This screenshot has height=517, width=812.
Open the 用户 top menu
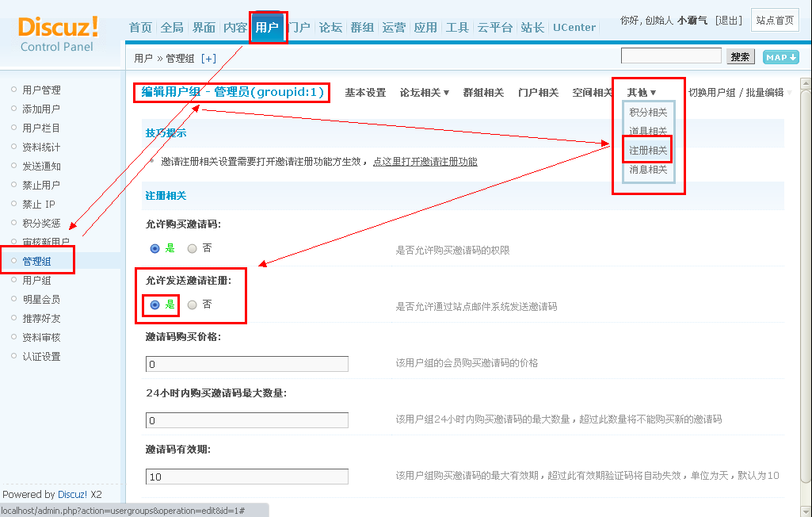click(x=267, y=28)
